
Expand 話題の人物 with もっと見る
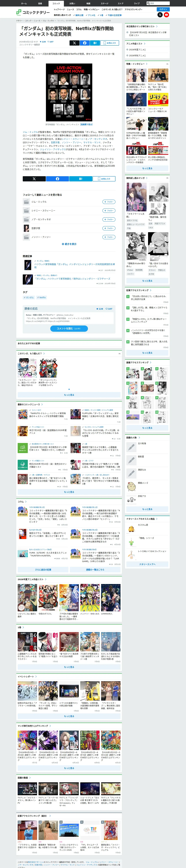pyautogui.click(x=147, y=509)
